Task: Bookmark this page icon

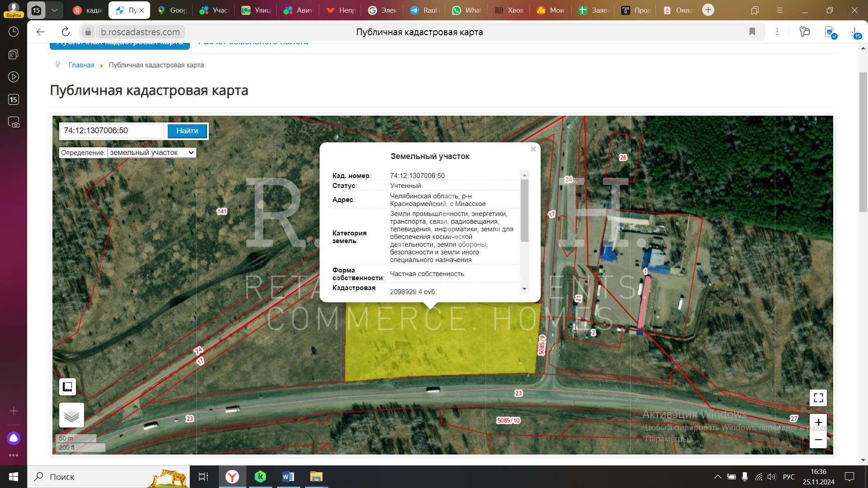Action: (752, 32)
